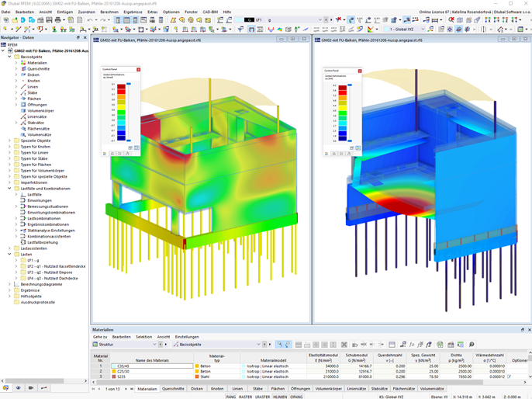Select LF1 - g tree item

(x=33, y=261)
